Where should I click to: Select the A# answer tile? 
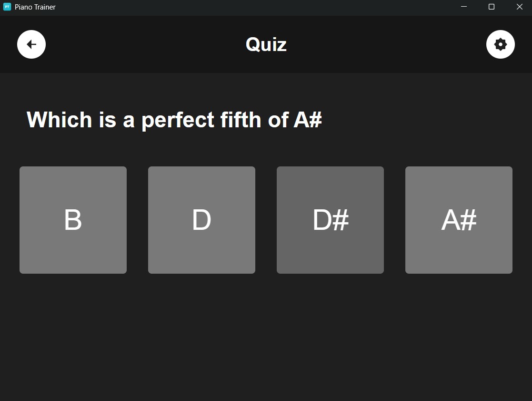(x=459, y=220)
